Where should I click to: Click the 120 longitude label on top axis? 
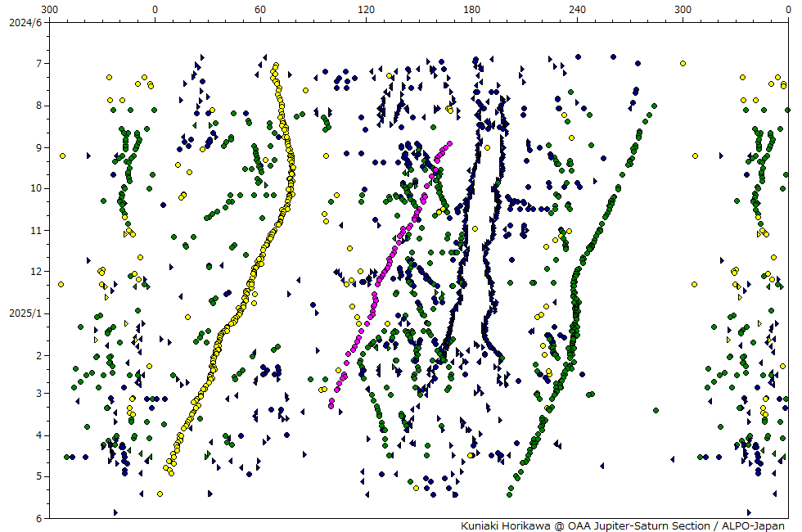coord(366,10)
